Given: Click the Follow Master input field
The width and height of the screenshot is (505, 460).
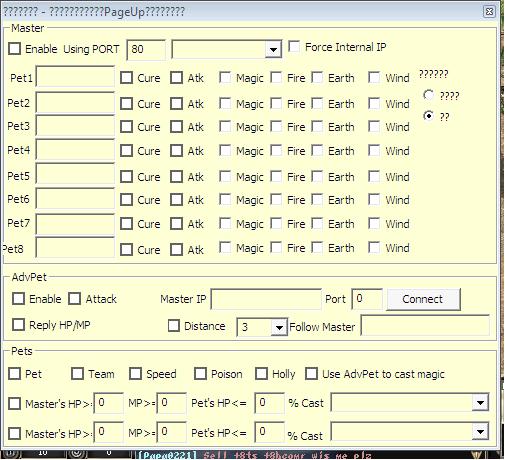Looking at the screenshot, I should tap(425, 325).
